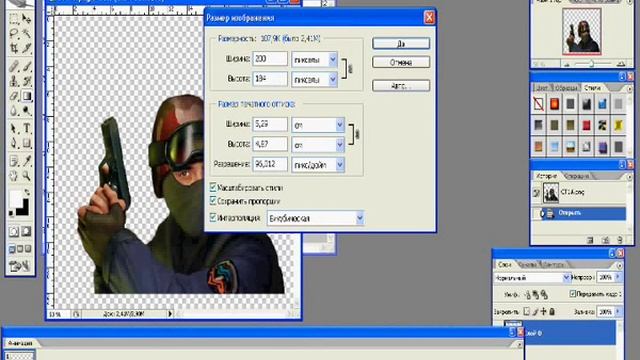Create new snapshot in History panel

(x=605, y=240)
